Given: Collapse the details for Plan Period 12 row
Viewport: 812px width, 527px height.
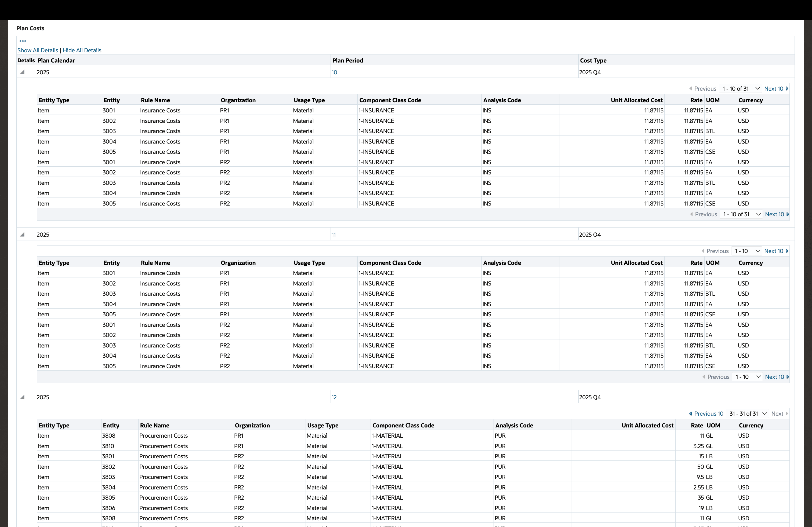Looking at the screenshot, I should click(x=22, y=397).
